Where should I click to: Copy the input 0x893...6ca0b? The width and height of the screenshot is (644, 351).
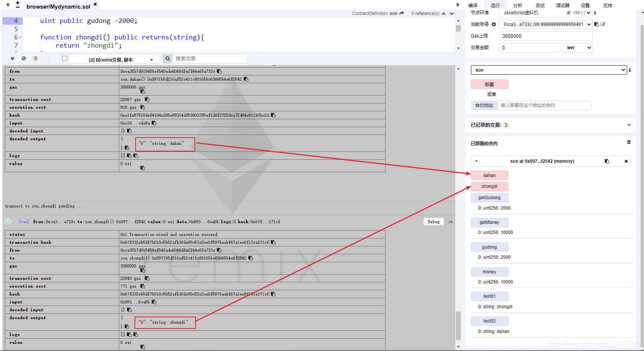pyautogui.click(x=154, y=302)
